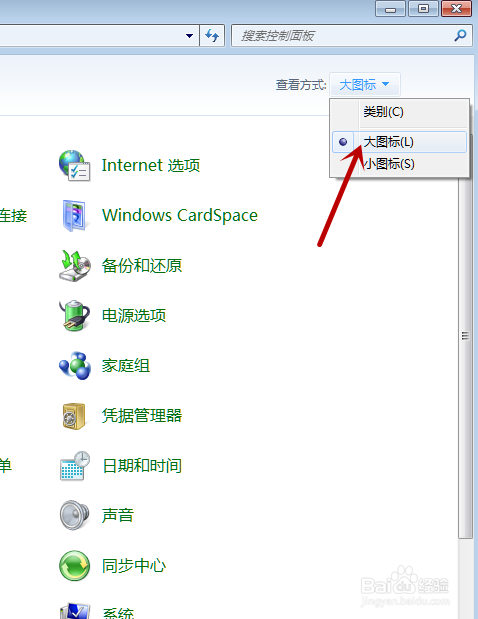The height and width of the screenshot is (619, 478).
Task: Open the 日期和时间 calendar icon
Action: (x=75, y=466)
